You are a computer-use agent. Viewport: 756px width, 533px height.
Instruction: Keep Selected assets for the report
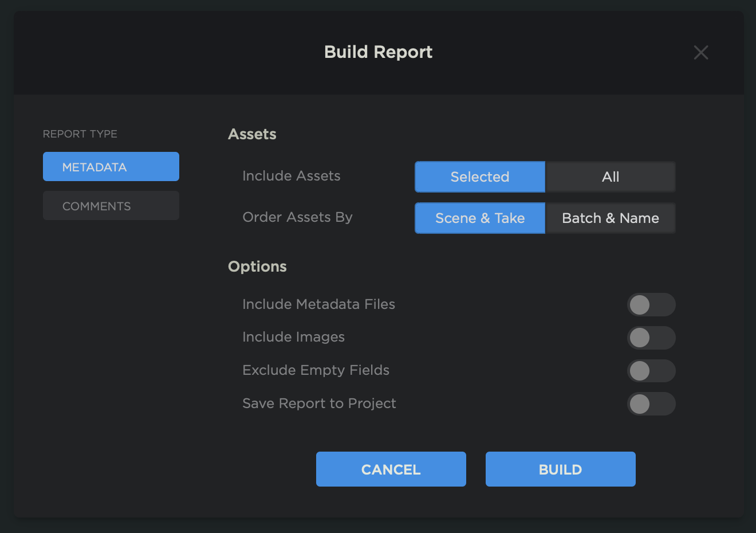480,177
